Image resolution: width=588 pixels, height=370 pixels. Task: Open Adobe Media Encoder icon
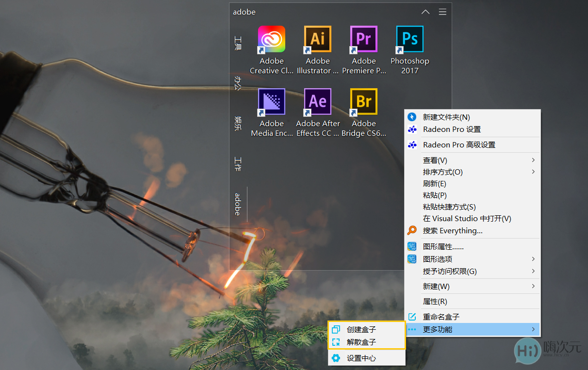(272, 102)
